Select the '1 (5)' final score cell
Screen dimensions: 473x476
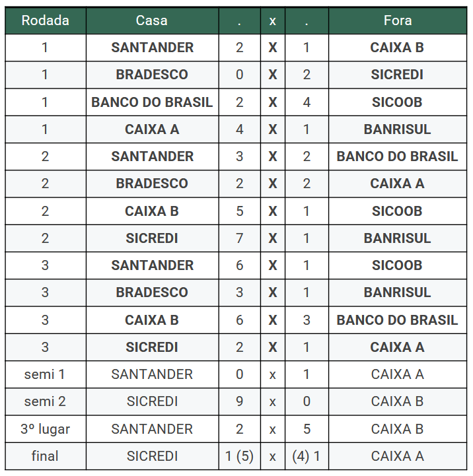(x=239, y=456)
